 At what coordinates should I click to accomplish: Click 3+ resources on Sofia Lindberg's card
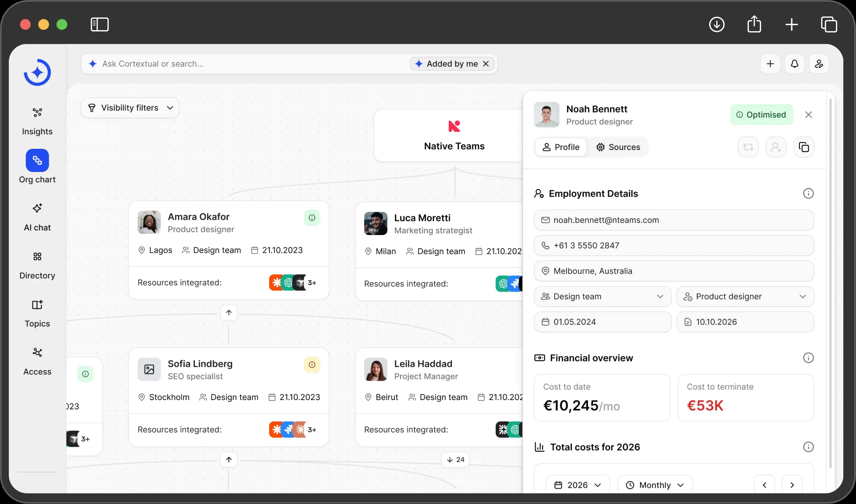click(x=312, y=430)
